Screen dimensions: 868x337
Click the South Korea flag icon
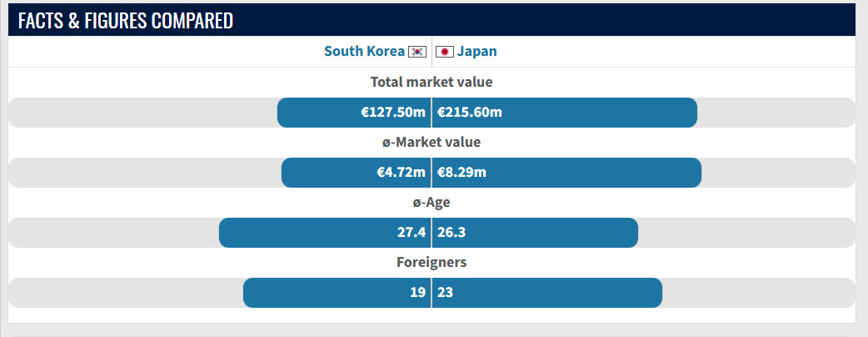tap(417, 52)
